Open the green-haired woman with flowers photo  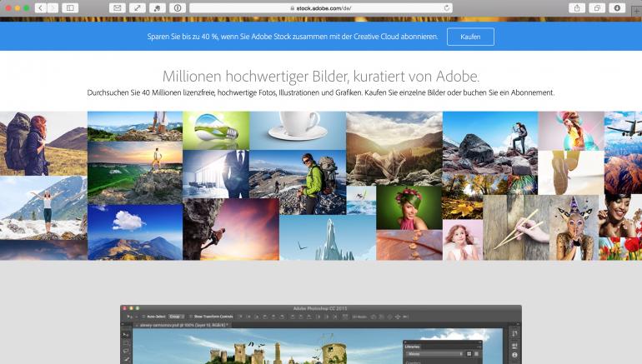click(x=409, y=207)
